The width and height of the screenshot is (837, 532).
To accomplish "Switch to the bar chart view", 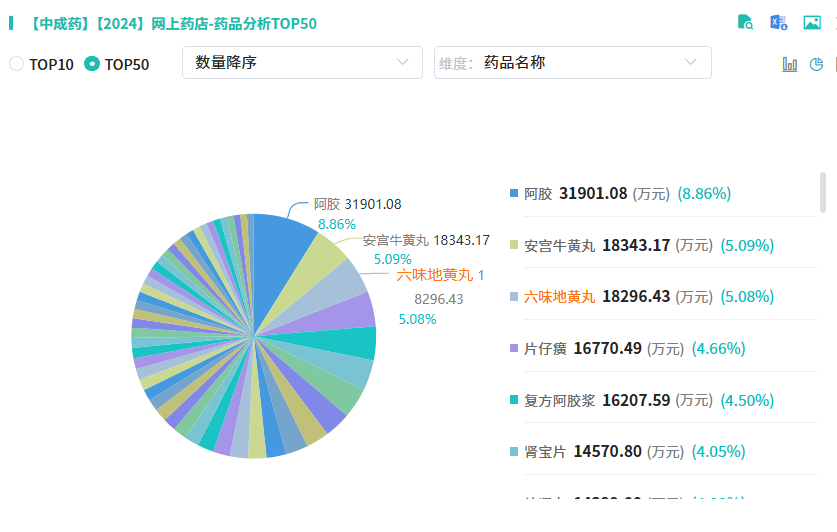I will point(790,64).
